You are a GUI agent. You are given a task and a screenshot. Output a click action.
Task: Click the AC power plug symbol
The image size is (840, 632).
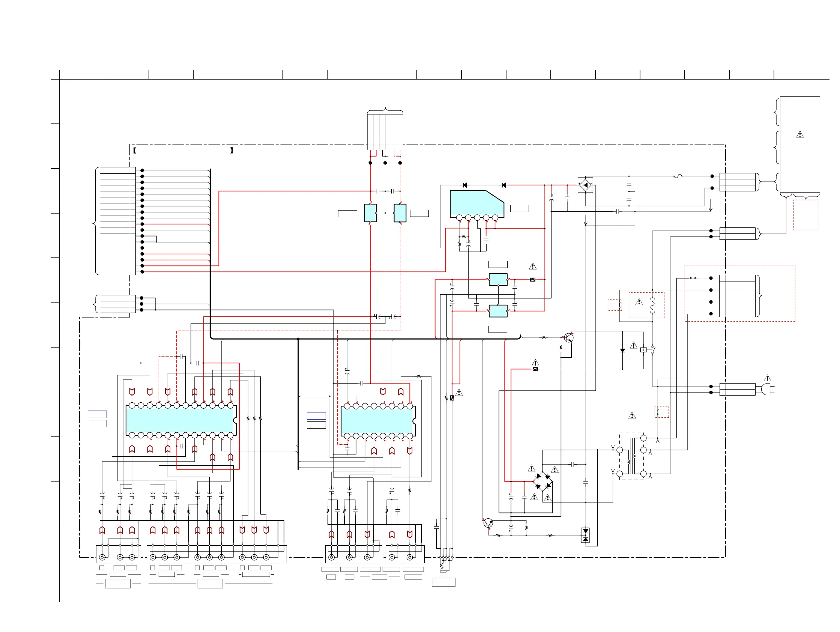[767, 389]
